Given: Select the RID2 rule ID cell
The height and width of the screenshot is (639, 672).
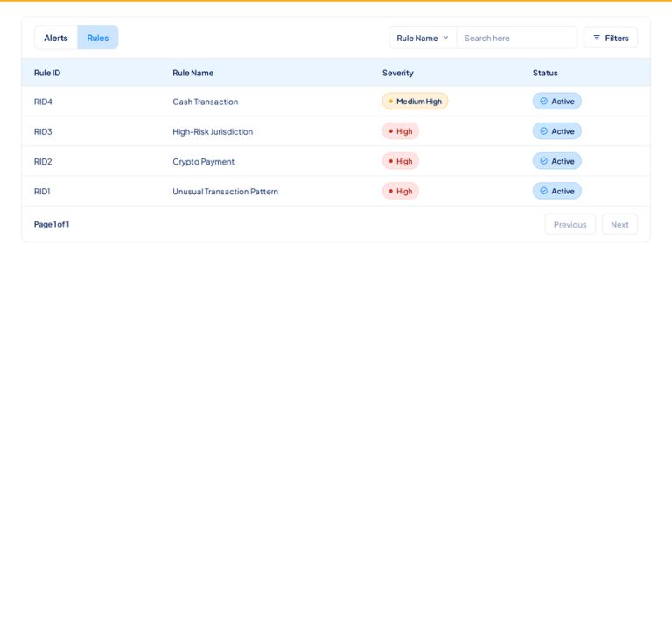Looking at the screenshot, I should point(43,162).
